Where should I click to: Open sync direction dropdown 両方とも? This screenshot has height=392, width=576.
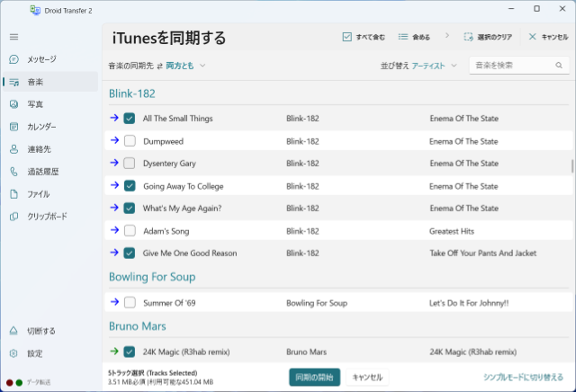click(x=185, y=66)
